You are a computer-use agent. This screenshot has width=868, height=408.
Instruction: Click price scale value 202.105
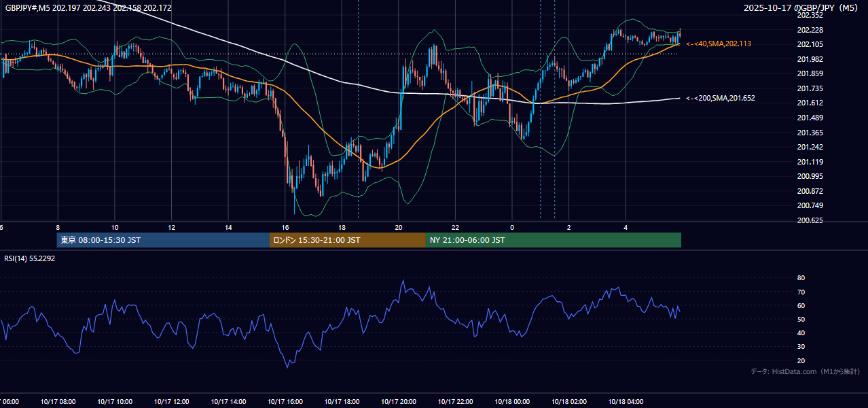coord(810,44)
